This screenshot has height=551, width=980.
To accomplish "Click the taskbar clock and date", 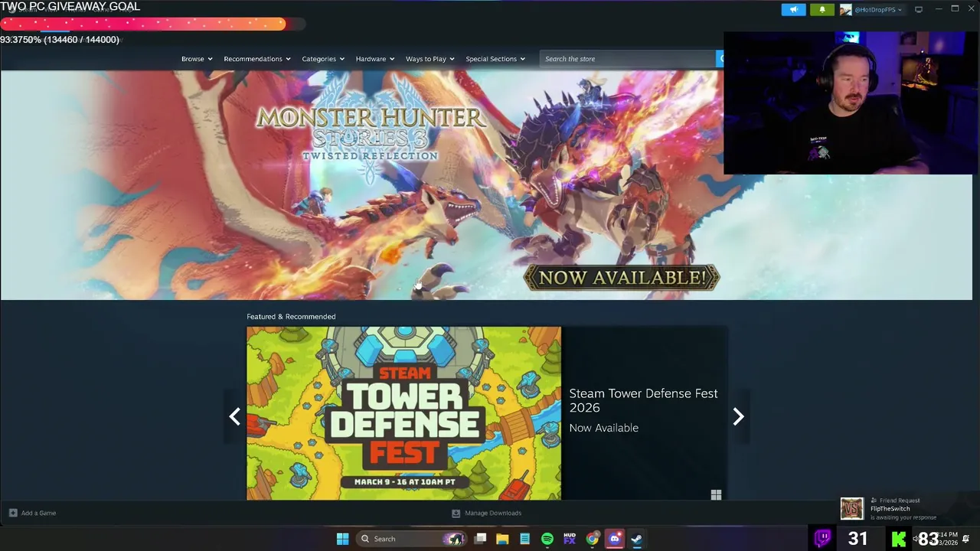I will 947,538.
